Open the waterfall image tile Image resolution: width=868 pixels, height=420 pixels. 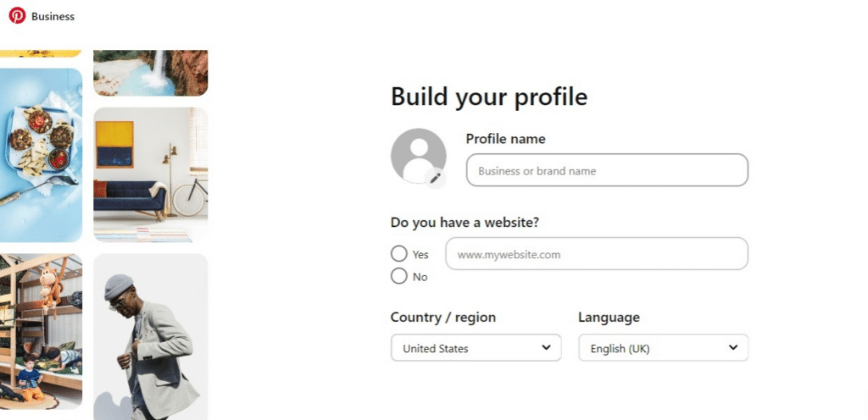[151, 73]
